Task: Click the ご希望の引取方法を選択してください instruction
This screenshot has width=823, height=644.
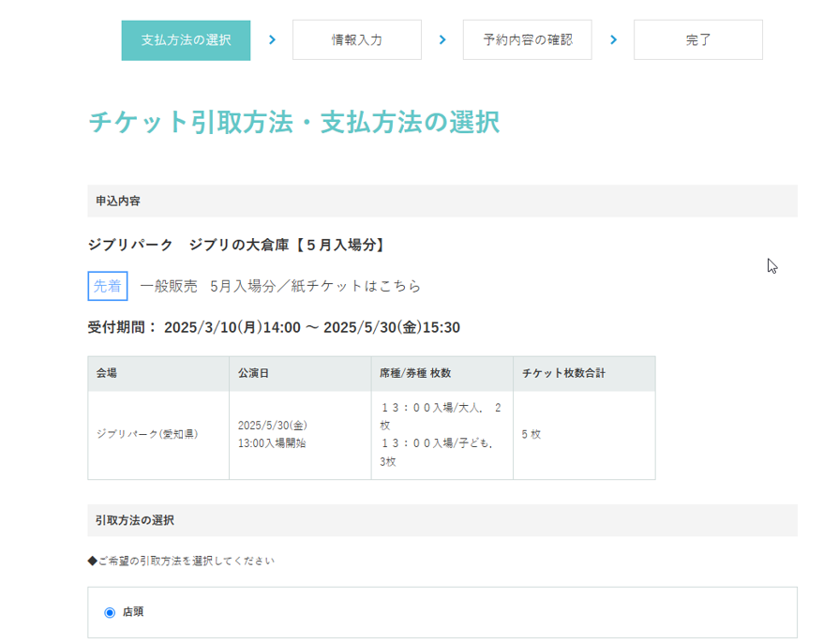Action: pyautogui.click(x=181, y=562)
